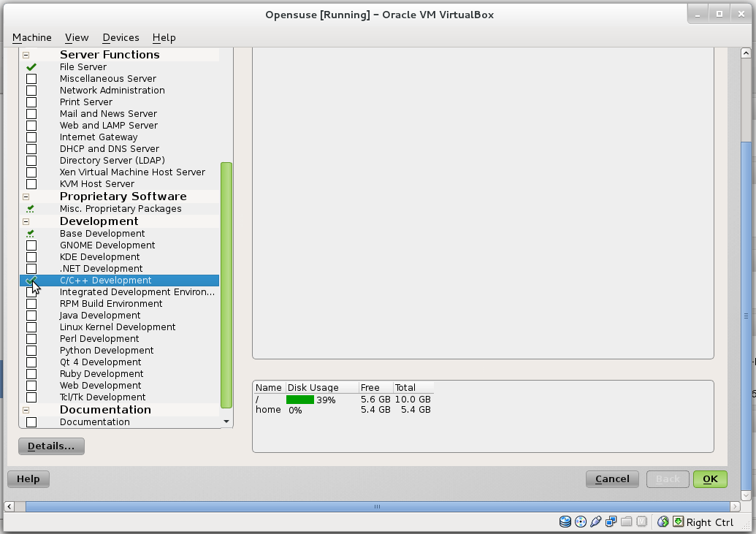This screenshot has height=534, width=756.
Task: Click the USB devices status icon
Action: coord(595,522)
